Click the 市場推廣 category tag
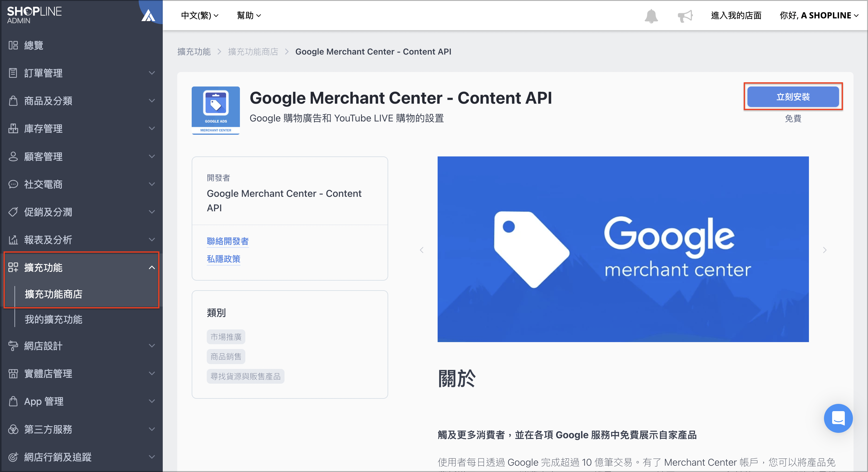This screenshot has width=868, height=472. pyautogui.click(x=226, y=337)
